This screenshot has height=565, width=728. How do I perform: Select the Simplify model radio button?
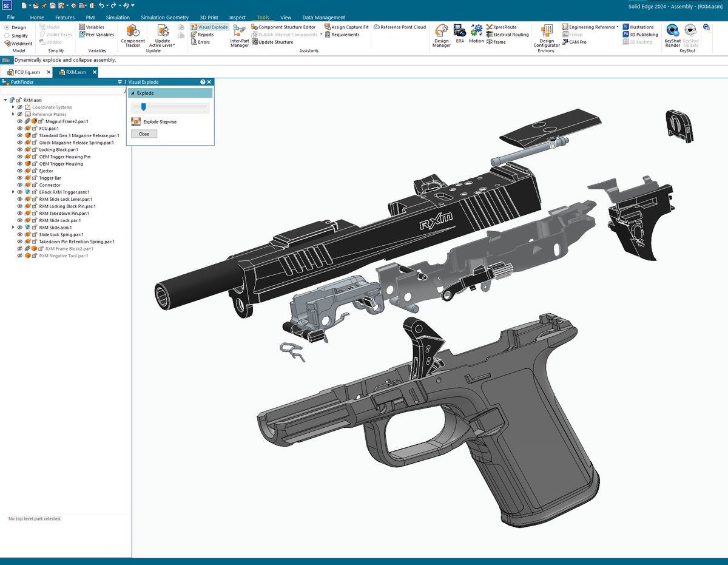7,36
